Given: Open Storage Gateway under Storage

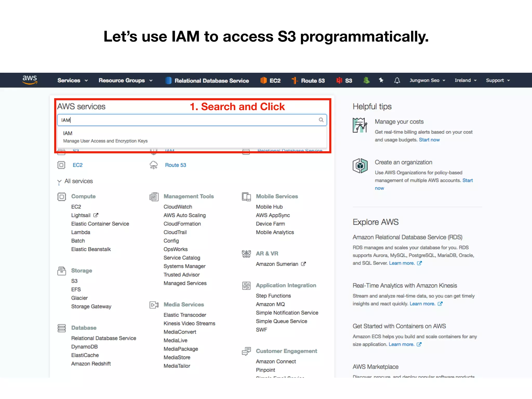Looking at the screenshot, I should pyautogui.click(x=91, y=307).
